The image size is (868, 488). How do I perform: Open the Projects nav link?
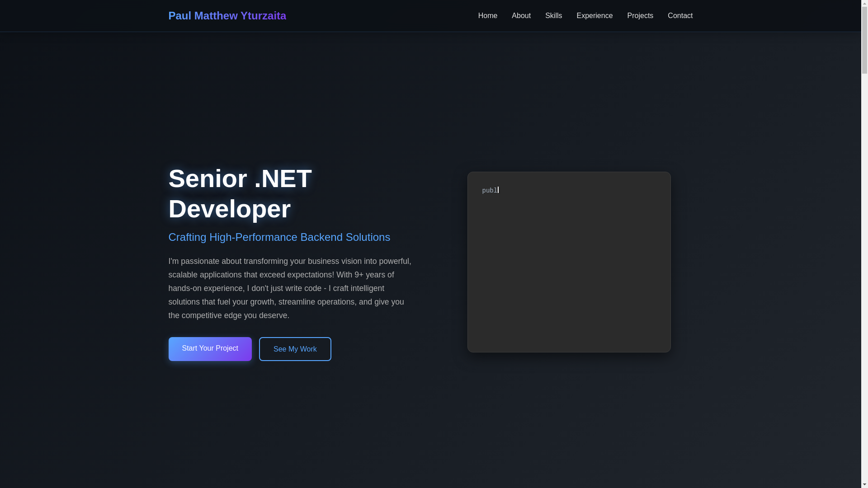pos(640,16)
